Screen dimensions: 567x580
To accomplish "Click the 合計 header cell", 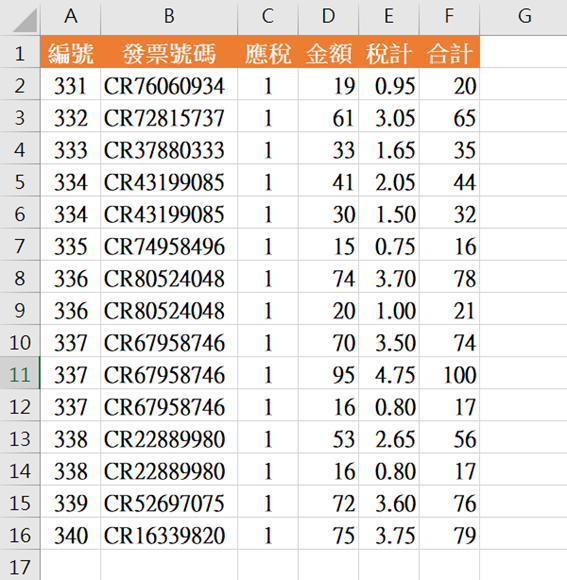I will [x=449, y=52].
